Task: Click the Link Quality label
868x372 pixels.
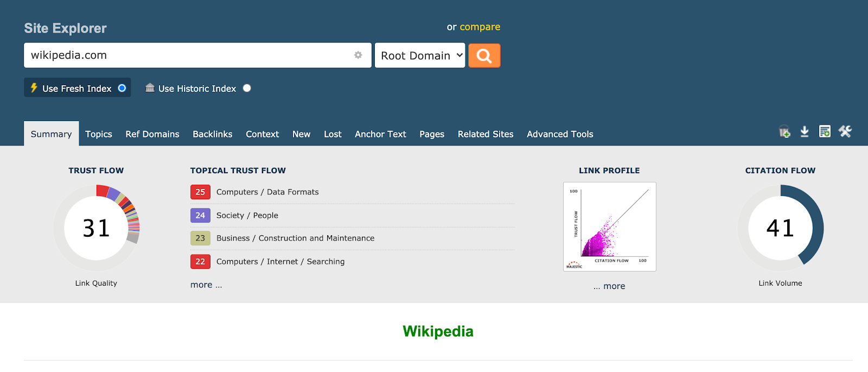Action: pyautogui.click(x=96, y=283)
